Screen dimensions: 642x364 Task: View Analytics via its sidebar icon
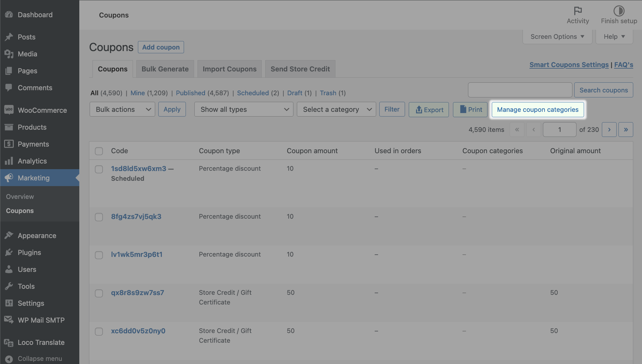coord(9,161)
